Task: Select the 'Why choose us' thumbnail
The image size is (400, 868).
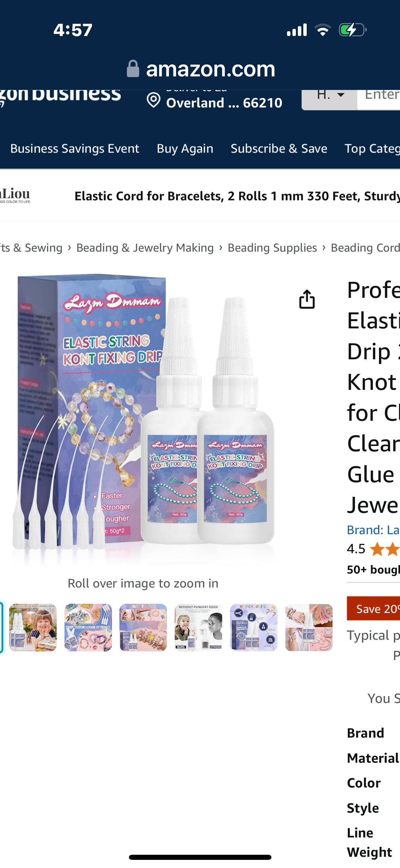Action: click(254, 627)
